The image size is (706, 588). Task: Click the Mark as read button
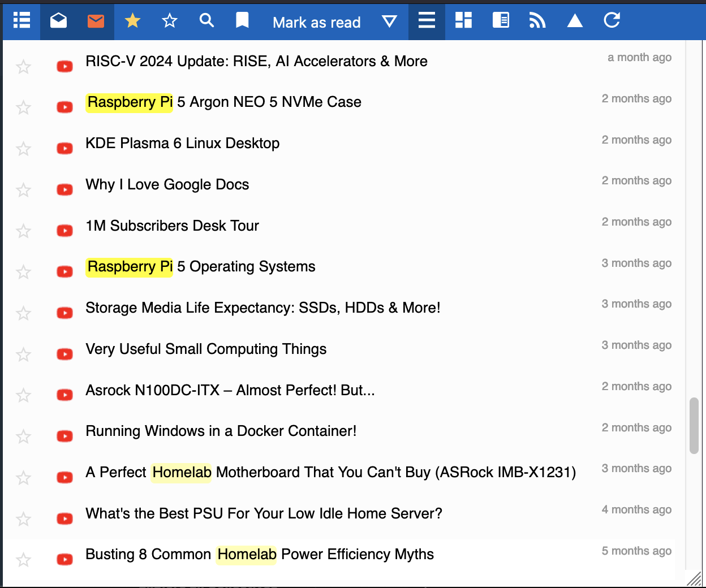click(316, 22)
